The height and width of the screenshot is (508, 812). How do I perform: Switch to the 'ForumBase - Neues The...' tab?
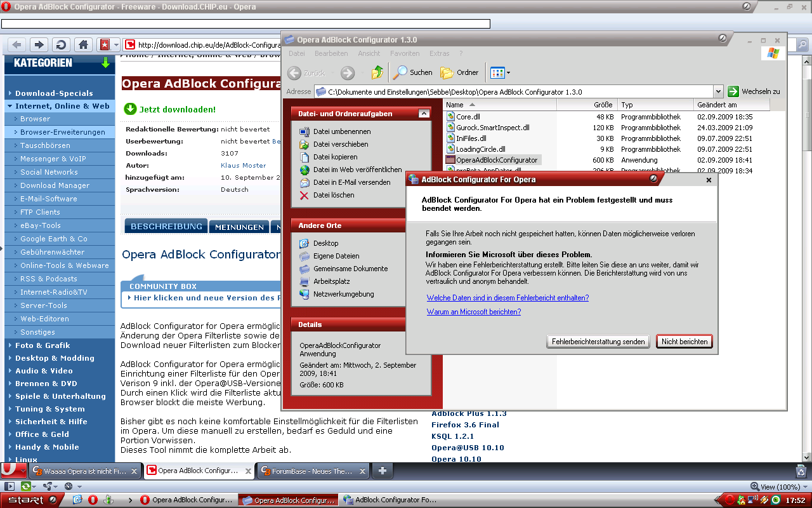click(x=312, y=471)
